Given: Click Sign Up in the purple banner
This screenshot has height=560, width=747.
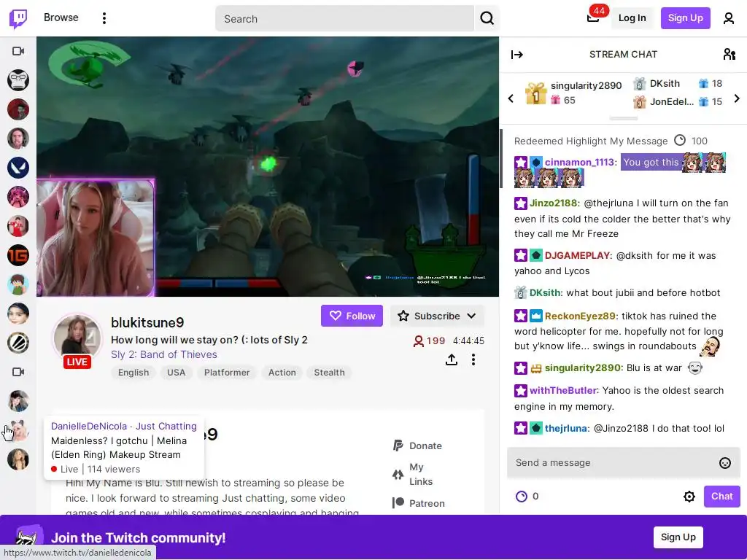Looking at the screenshot, I should point(678,537).
